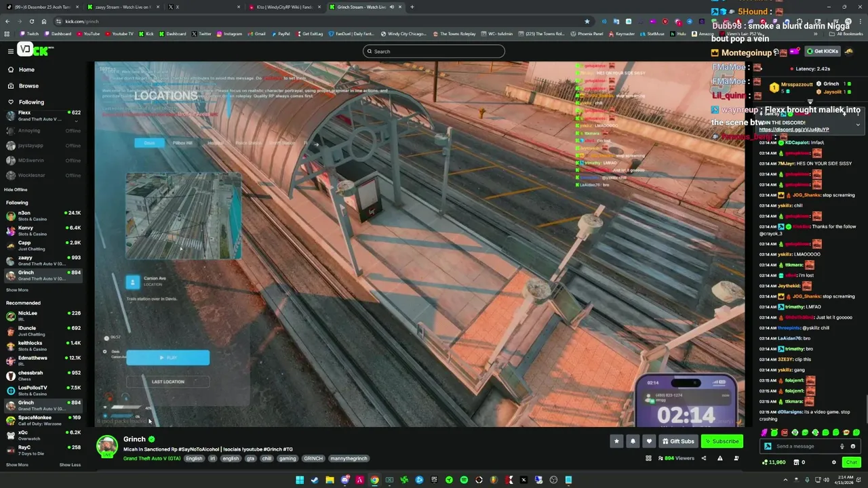Open the chat shop icon showing 0

click(800, 462)
